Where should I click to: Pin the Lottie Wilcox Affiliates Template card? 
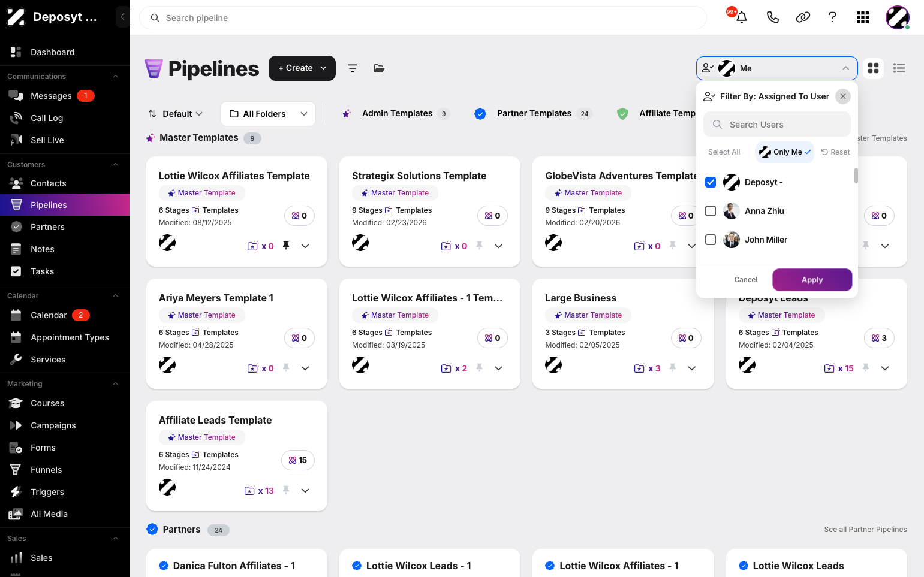(286, 246)
